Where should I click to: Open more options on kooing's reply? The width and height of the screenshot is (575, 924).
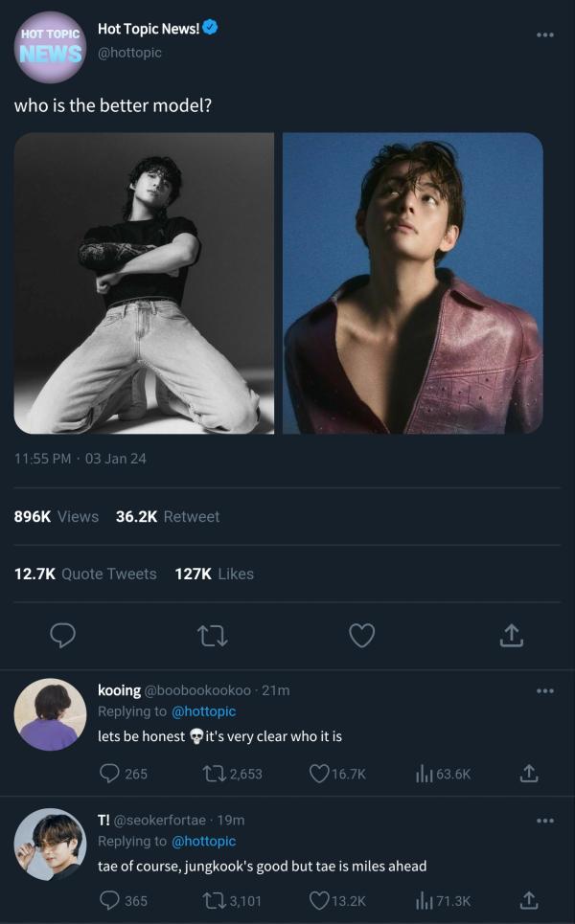545,690
